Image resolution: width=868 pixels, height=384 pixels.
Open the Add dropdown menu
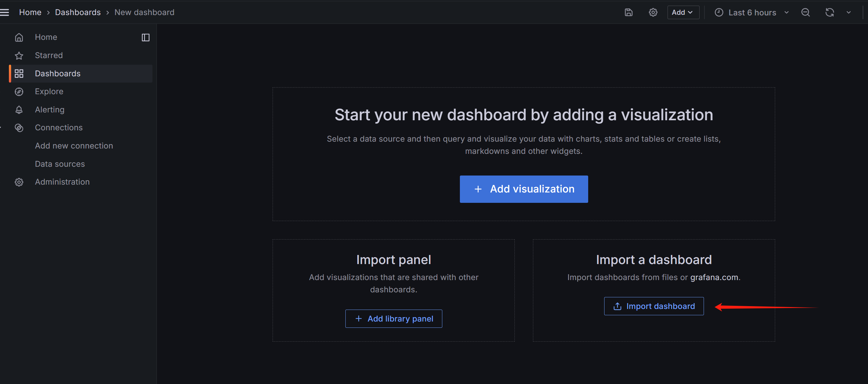(683, 13)
